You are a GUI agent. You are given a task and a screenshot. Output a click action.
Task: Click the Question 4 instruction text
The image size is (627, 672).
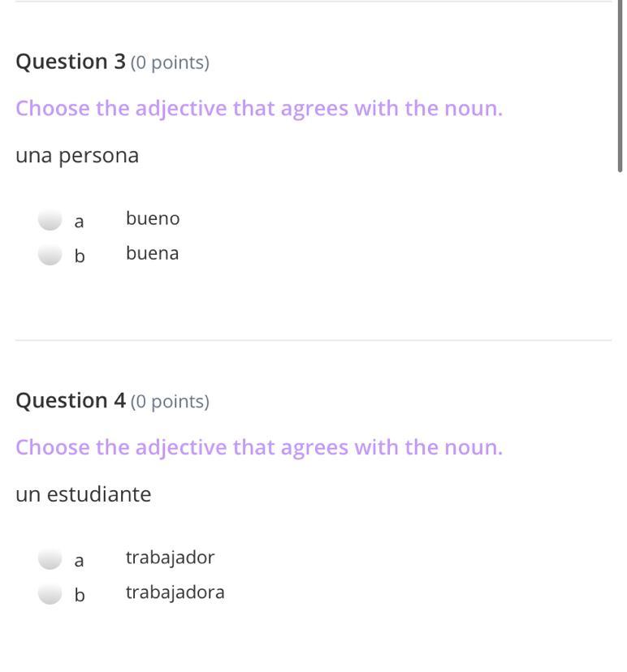(x=259, y=448)
